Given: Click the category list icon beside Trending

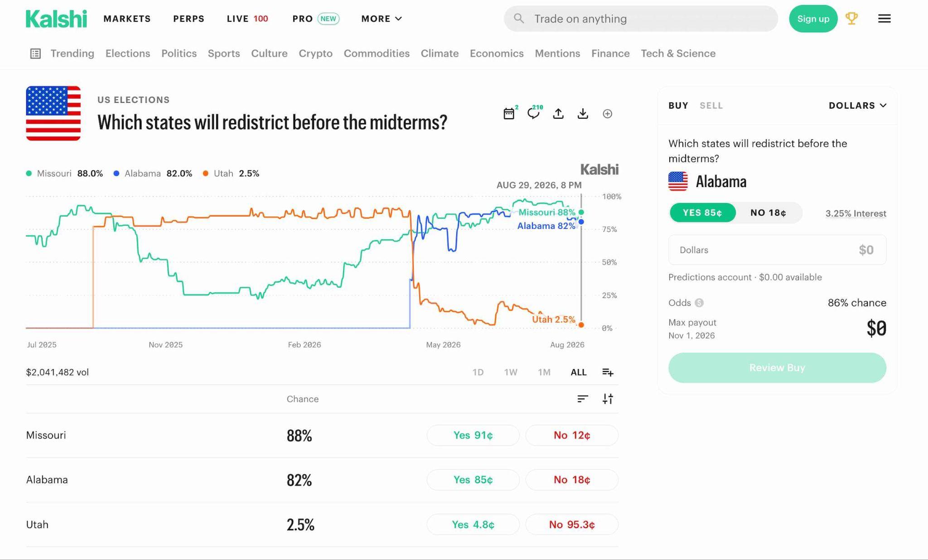Looking at the screenshot, I should pos(35,53).
